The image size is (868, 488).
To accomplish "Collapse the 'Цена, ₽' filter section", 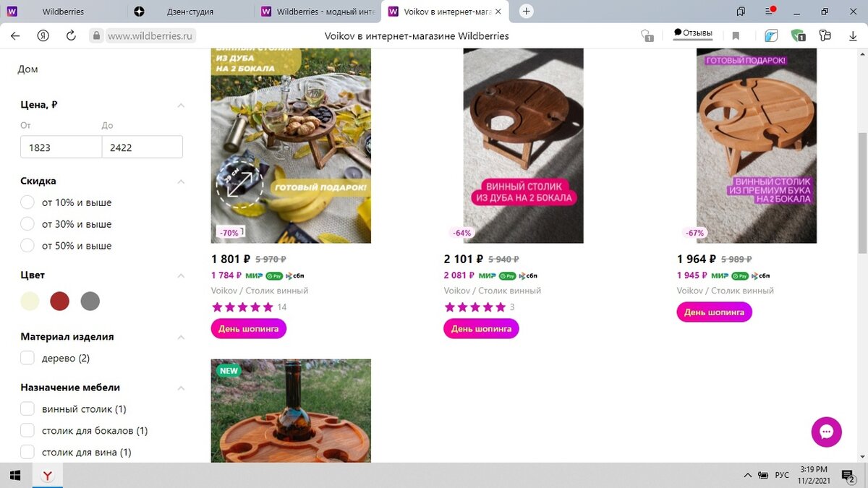I will [181, 106].
